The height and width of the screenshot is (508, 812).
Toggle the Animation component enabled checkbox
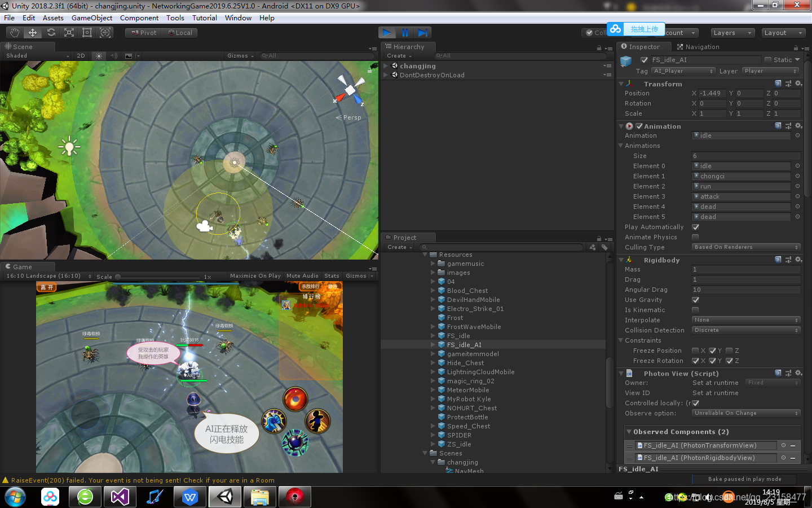click(x=639, y=126)
